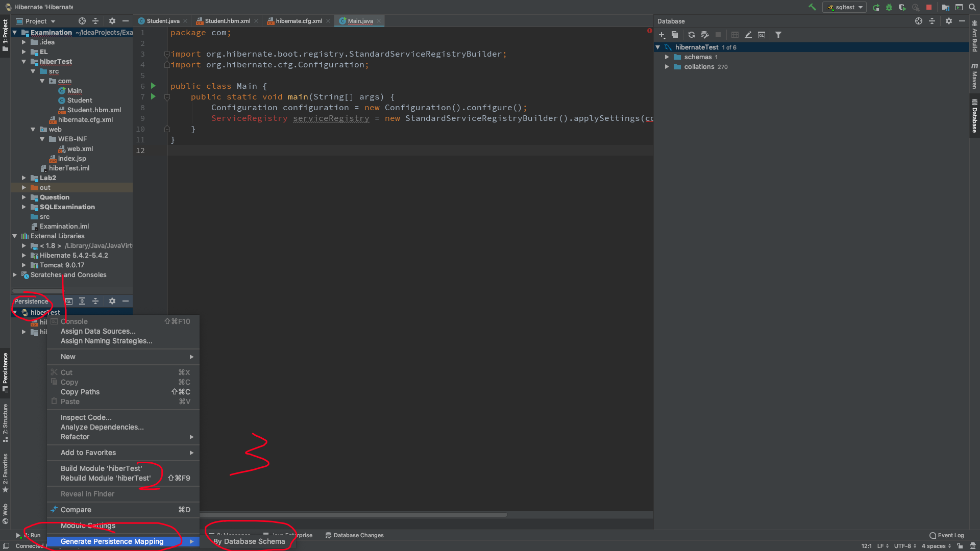Refresh the database with the reload icon
This screenshot has width=980, height=551.
[691, 35]
